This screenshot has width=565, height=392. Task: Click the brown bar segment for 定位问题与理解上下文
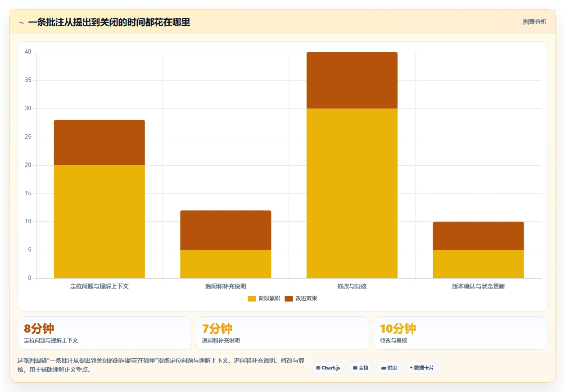point(99,143)
